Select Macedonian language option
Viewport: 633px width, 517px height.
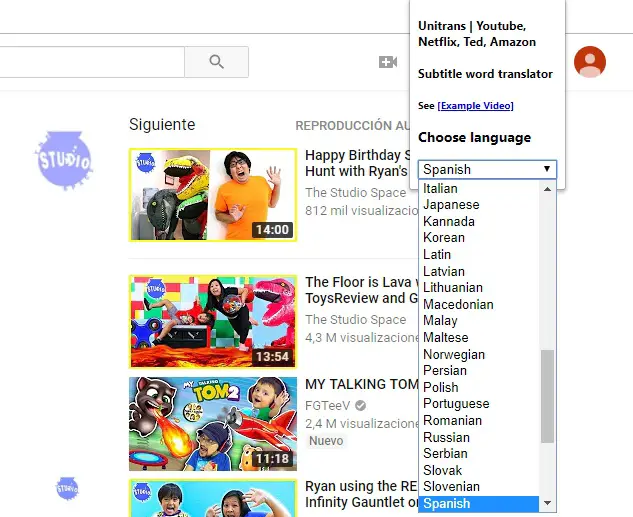[x=479, y=305]
